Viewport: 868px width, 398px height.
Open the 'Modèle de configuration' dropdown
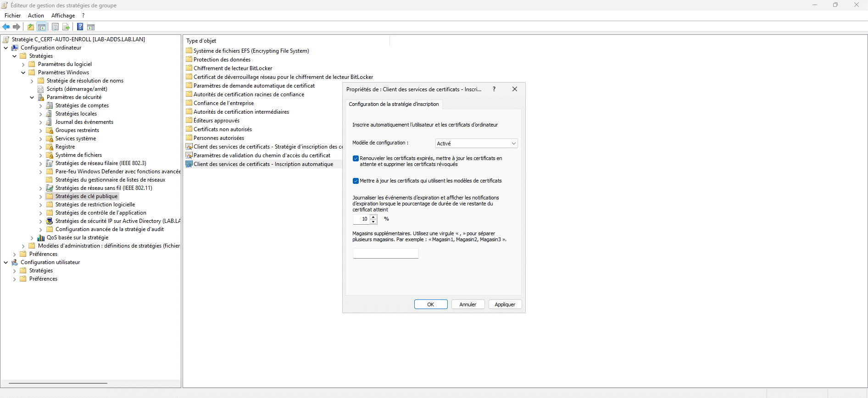pyautogui.click(x=476, y=144)
